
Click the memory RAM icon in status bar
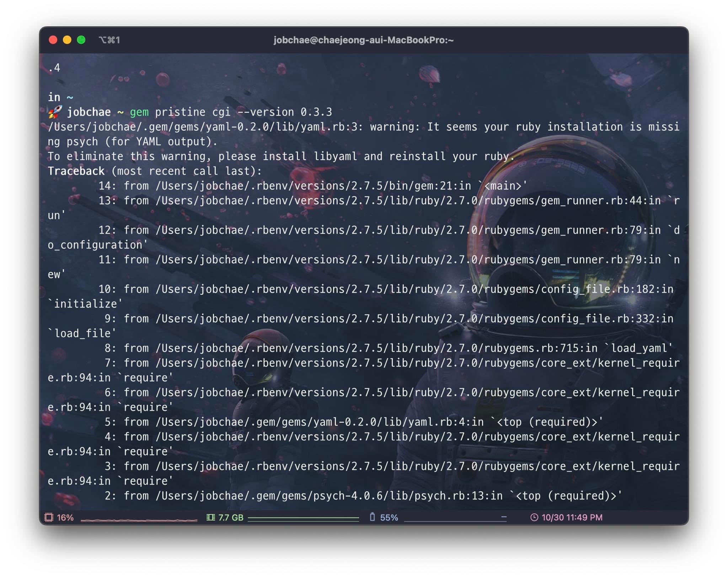point(210,517)
